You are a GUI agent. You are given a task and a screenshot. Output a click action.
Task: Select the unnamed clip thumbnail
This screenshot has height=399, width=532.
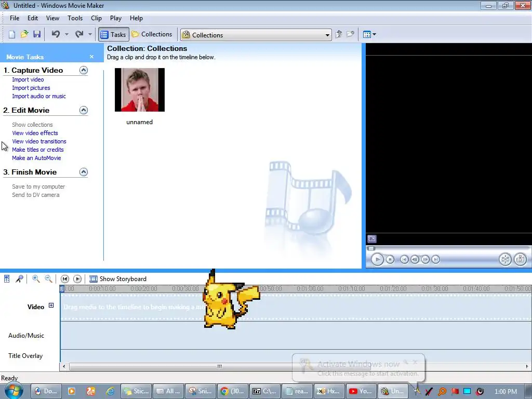(x=139, y=90)
